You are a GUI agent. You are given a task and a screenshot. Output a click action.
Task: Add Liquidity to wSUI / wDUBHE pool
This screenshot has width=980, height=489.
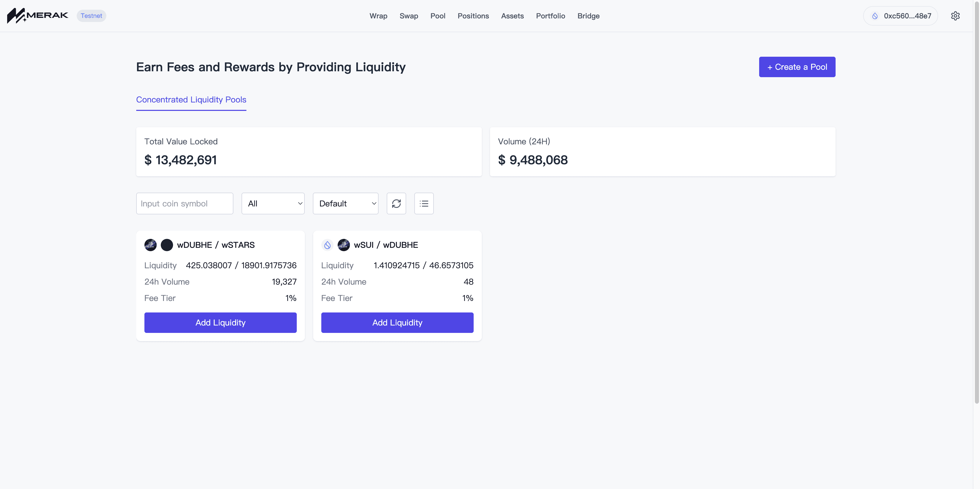[397, 322]
